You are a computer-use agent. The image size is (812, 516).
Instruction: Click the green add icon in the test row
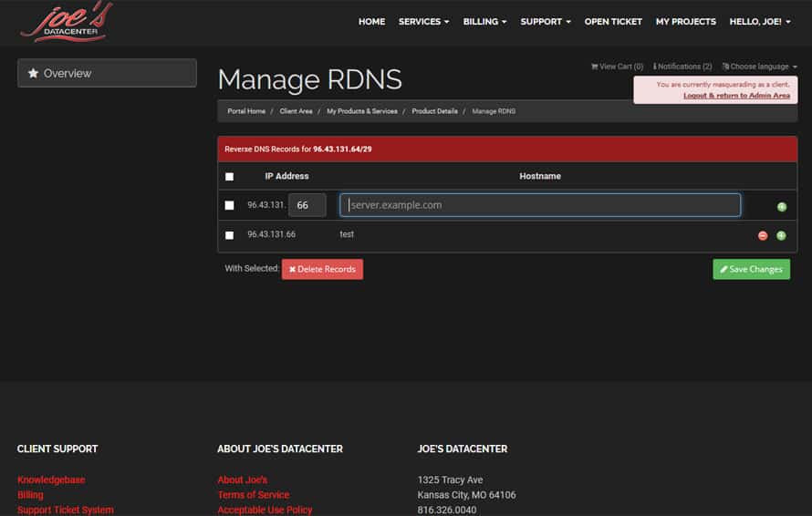click(781, 236)
